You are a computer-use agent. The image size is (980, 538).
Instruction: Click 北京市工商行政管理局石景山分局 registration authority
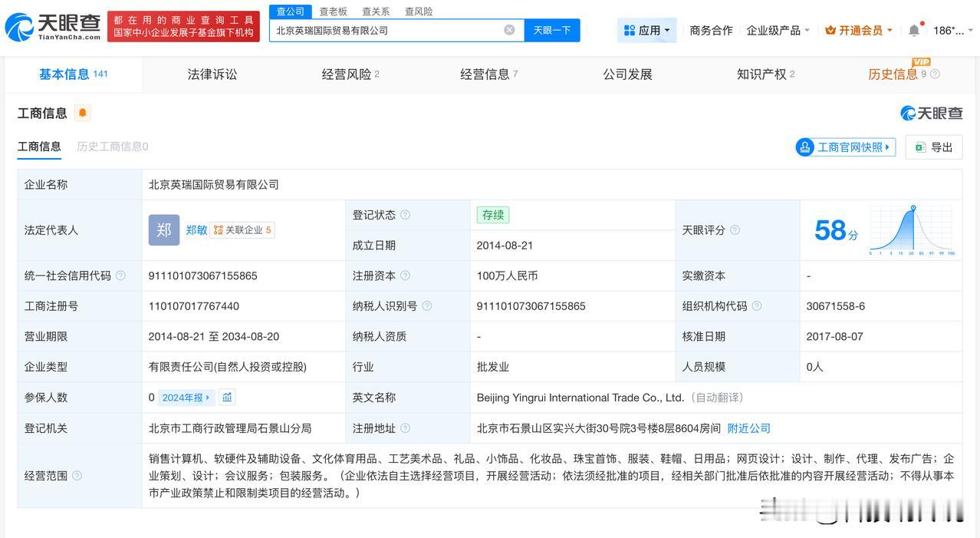point(230,428)
